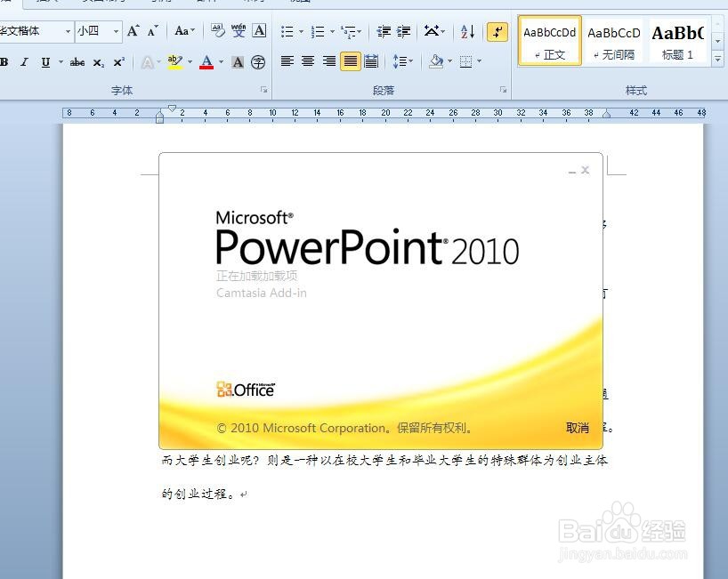Image resolution: width=728 pixels, height=579 pixels.
Task: Toggle Superscript formatting
Action: tap(119, 61)
